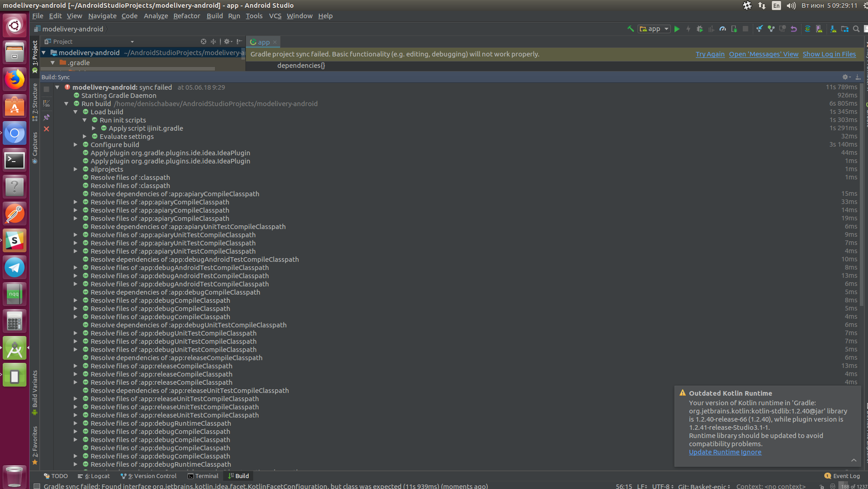Open the Refactor menu

[187, 15]
